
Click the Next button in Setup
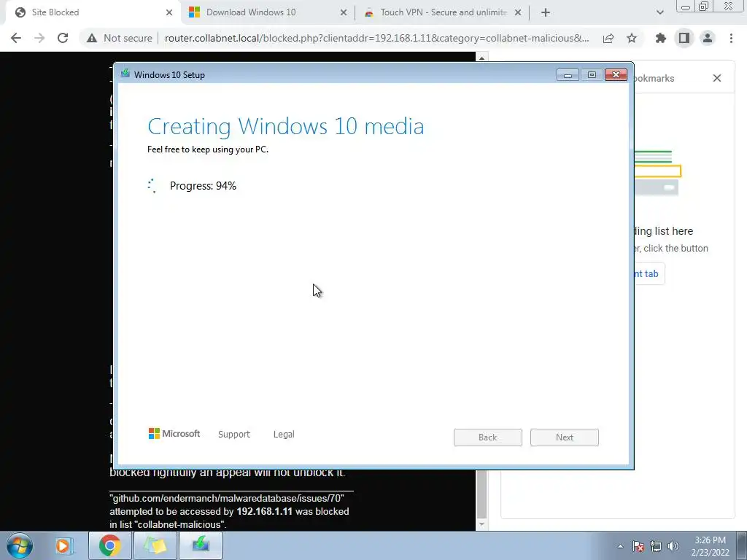tap(565, 437)
